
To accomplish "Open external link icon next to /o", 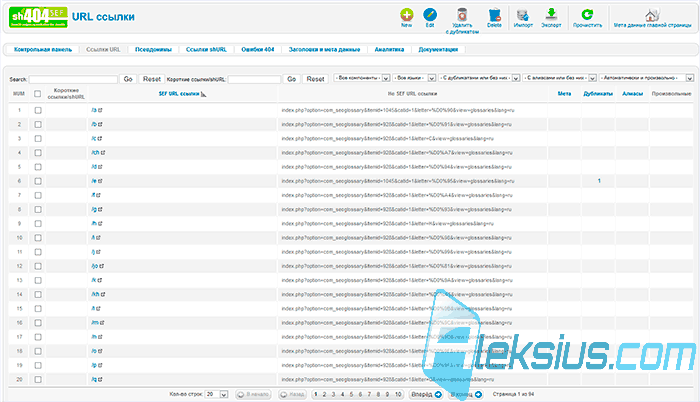I will 100,351.
